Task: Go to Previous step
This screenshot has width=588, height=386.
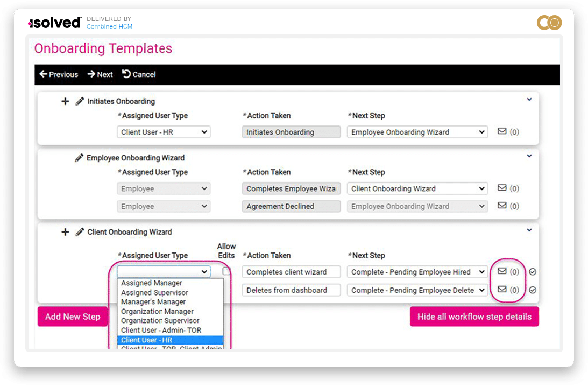Action: [x=59, y=74]
